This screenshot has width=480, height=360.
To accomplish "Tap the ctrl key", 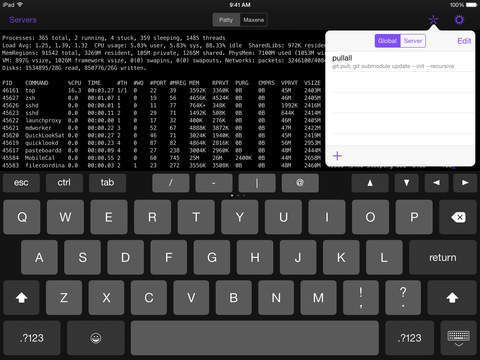I will click(x=64, y=183).
